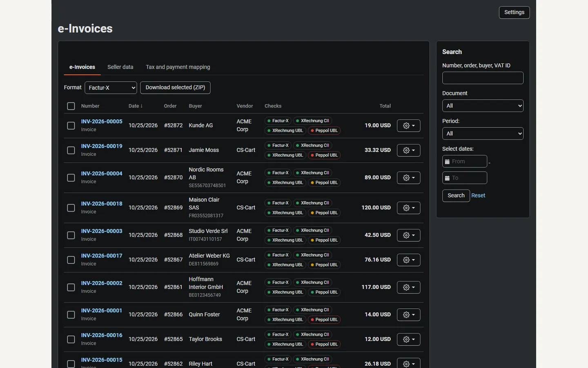Switch to Tax and payment mapping tab
Viewport: 588px width, 368px height.
(x=178, y=67)
